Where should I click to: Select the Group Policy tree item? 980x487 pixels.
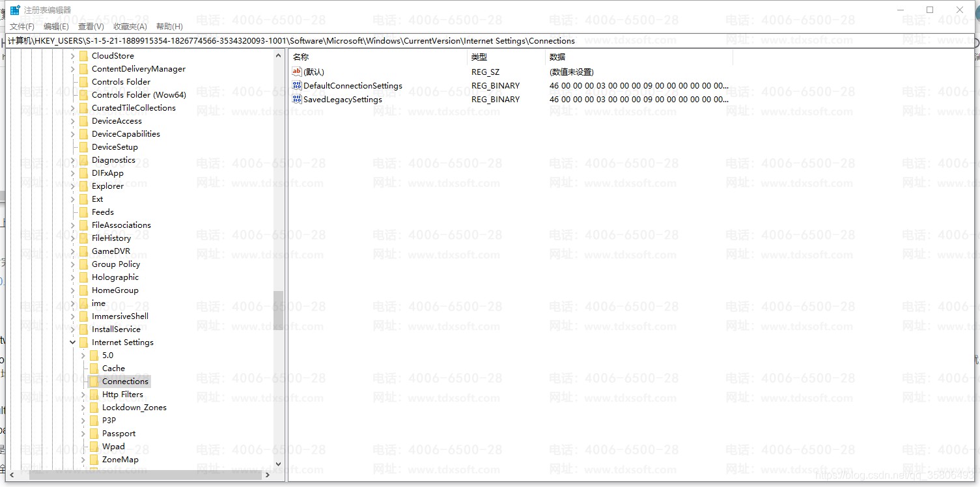(x=115, y=264)
